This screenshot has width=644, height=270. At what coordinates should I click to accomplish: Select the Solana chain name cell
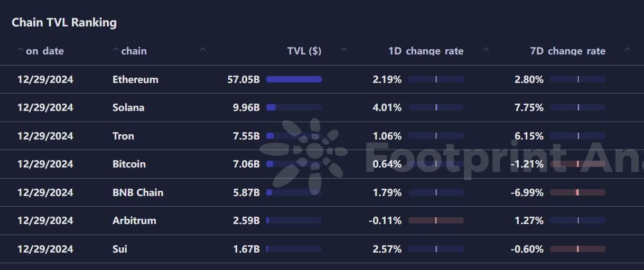128,108
